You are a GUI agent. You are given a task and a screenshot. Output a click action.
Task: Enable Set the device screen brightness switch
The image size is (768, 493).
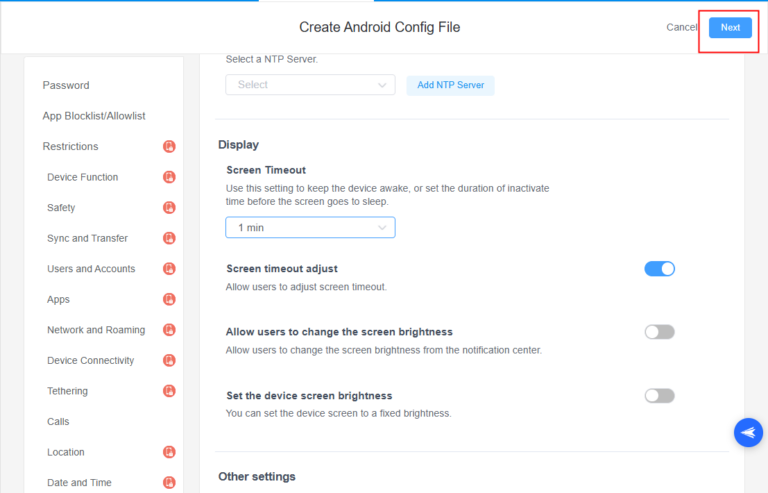coord(659,396)
